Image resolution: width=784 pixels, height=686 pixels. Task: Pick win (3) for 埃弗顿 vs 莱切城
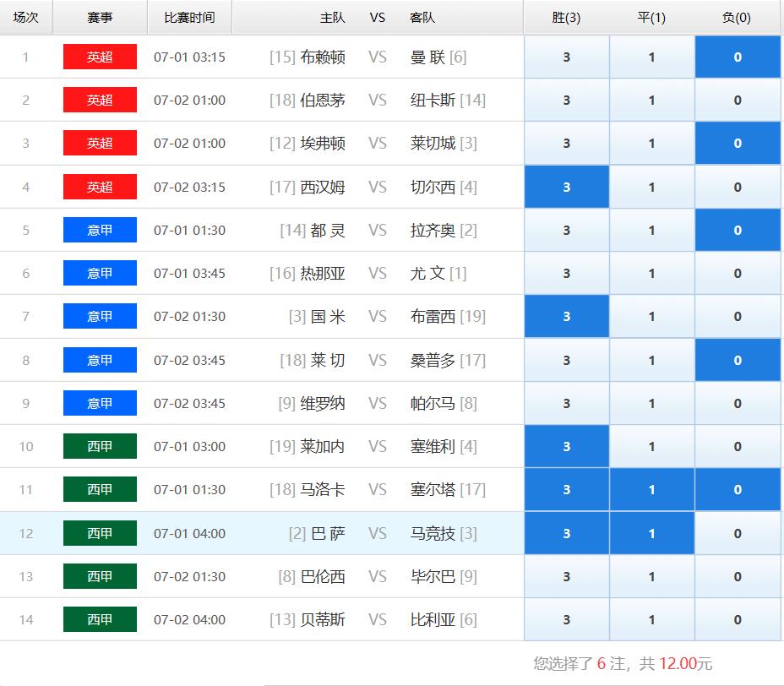[567, 143]
